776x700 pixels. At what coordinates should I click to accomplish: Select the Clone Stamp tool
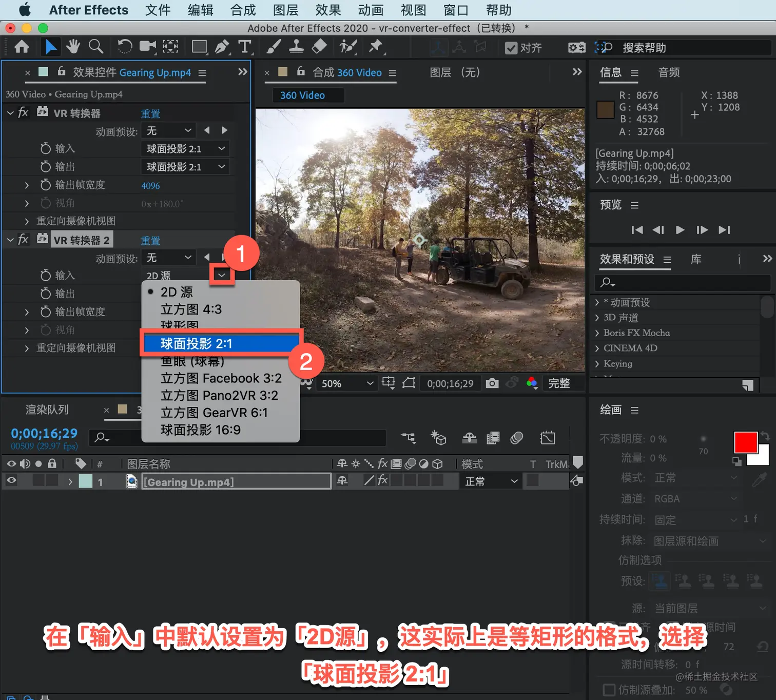[x=296, y=47]
